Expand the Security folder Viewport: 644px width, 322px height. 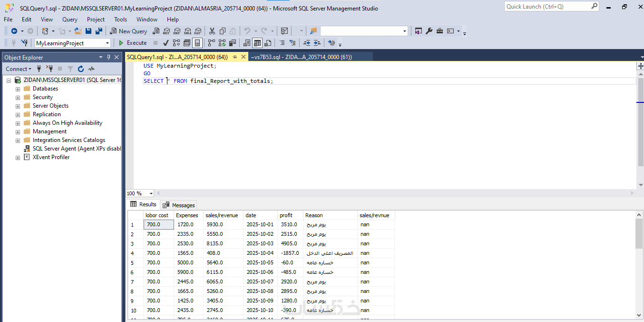(x=18, y=97)
